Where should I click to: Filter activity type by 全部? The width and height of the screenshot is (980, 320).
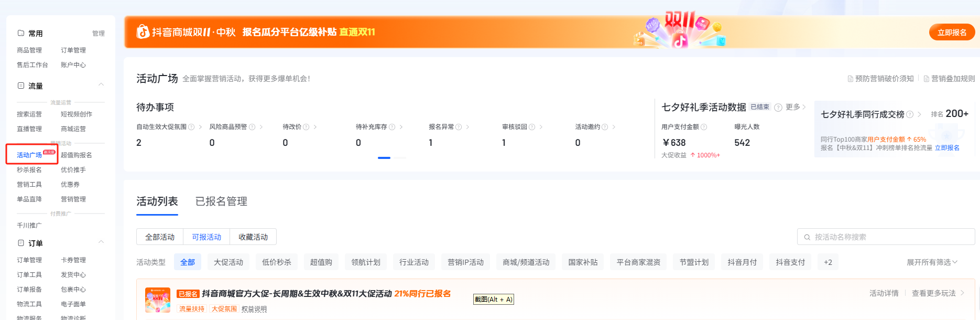pyautogui.click(x=188, y=262)
